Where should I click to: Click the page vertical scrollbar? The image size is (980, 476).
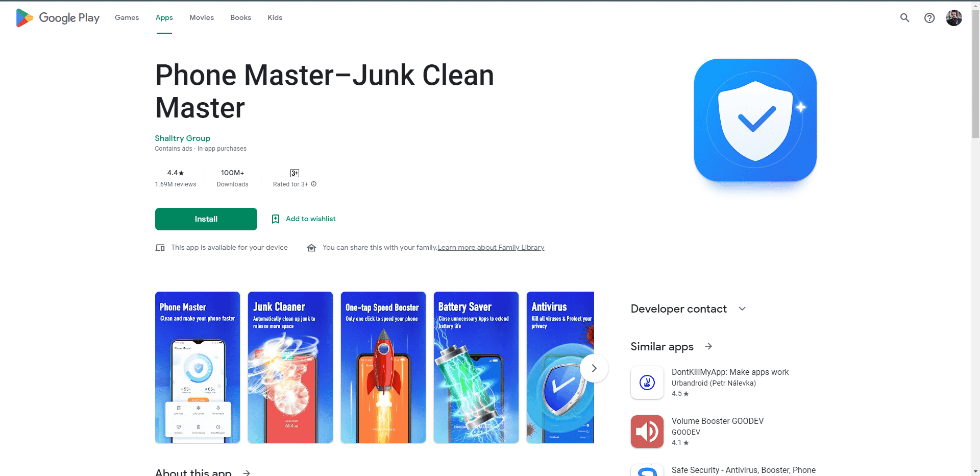pyautogui.click(x=975, y=74)
